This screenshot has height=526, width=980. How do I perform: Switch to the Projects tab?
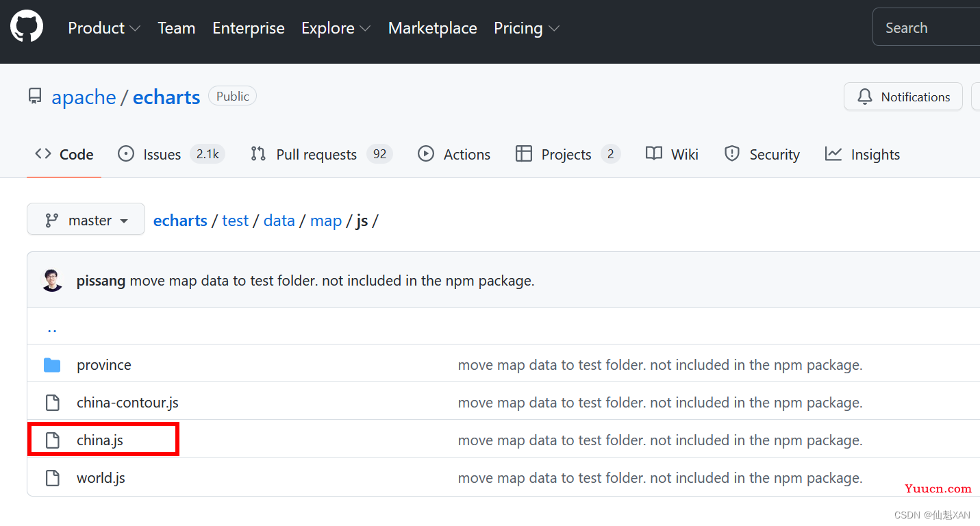pos(568,155)
